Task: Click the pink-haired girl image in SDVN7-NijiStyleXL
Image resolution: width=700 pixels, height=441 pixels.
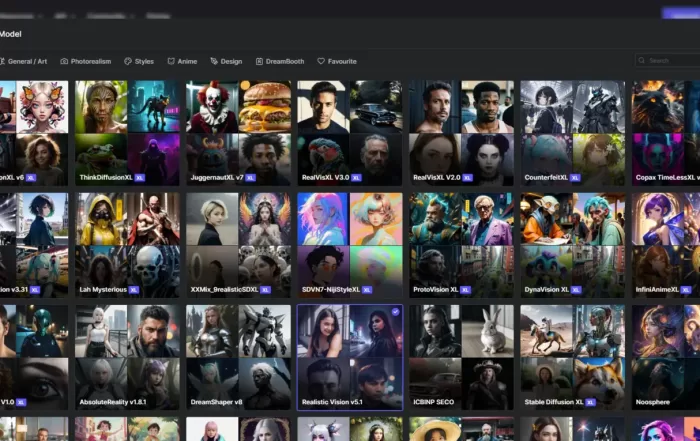Action: [323, 219]
